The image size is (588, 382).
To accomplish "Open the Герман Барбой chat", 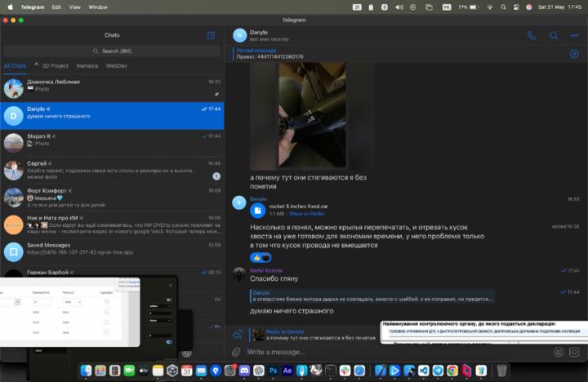I will coord(112,272).
